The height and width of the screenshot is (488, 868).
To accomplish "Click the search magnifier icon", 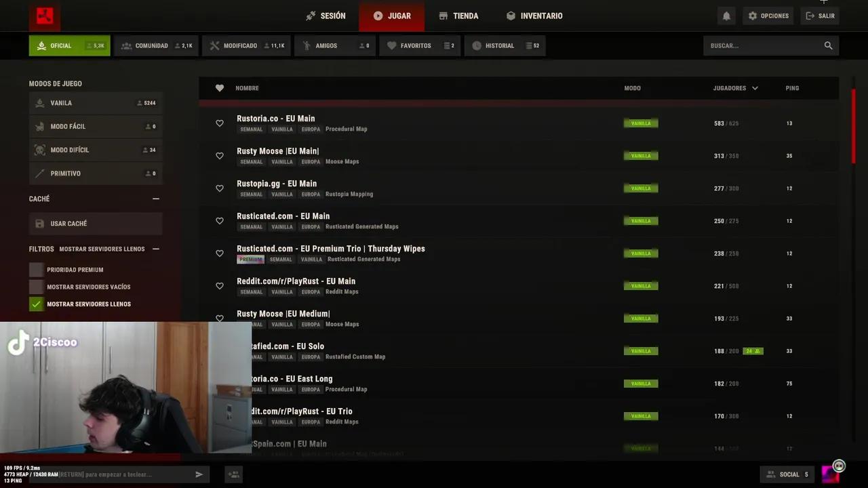I will 828,45.
